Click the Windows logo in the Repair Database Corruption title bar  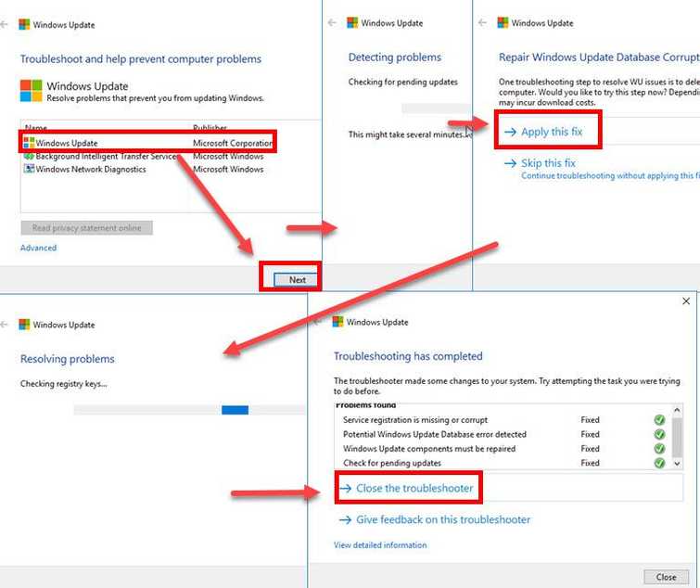[503, 23]
